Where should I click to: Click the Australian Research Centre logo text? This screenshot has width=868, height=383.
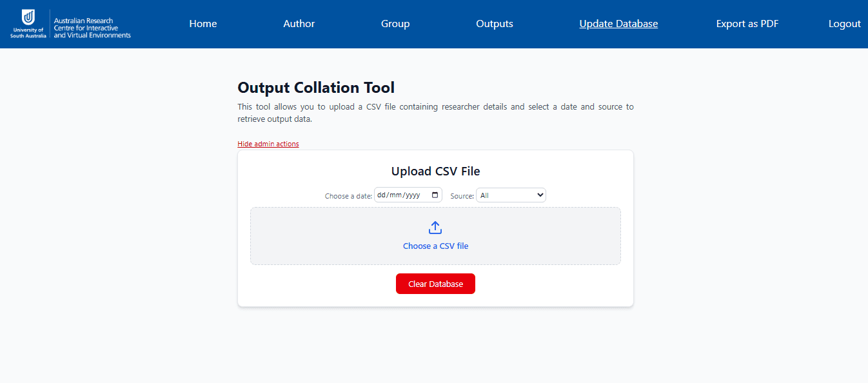pos(92,28)
